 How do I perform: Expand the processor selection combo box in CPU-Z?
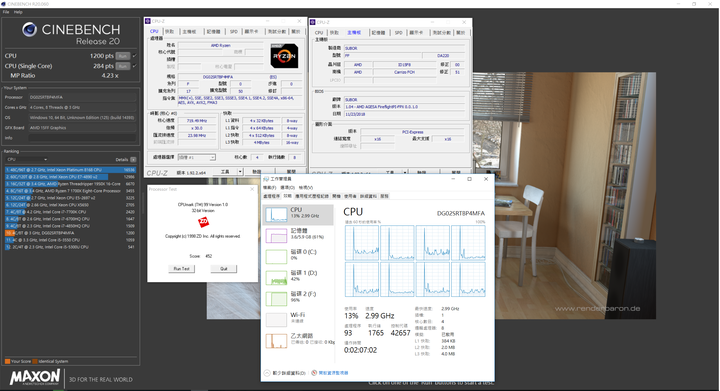tap(197, 157)
